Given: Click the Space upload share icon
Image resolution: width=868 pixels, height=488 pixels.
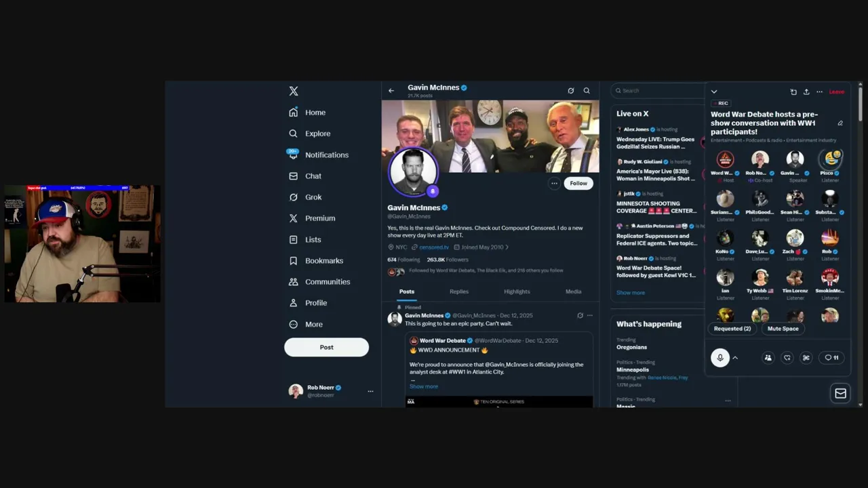Looking at the screenshot, I should coord(806,91).
